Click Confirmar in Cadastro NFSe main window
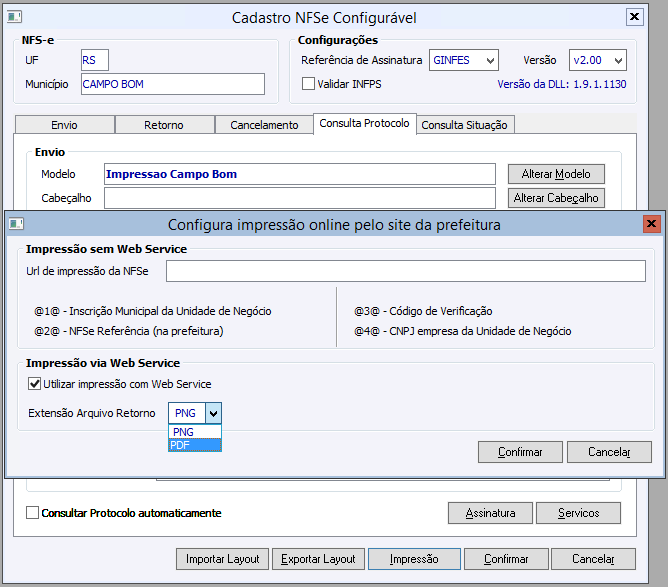 coord(506,559)
